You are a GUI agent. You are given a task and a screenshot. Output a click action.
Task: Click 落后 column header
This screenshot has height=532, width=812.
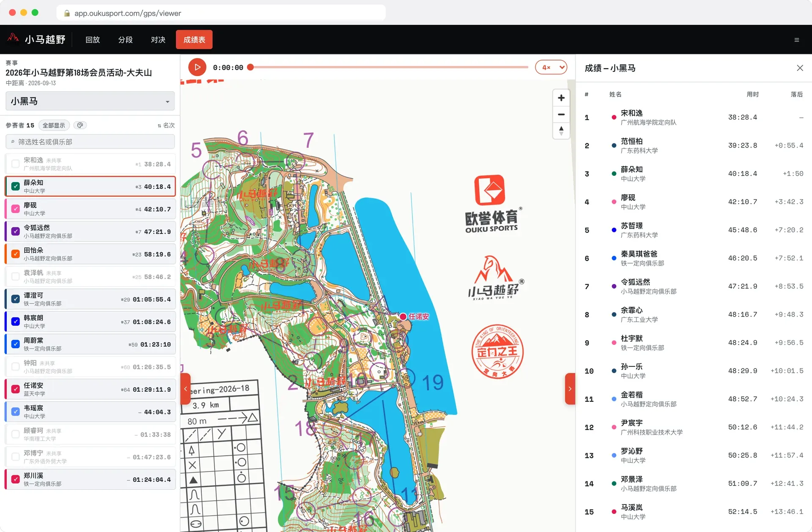tap(796, 94)
